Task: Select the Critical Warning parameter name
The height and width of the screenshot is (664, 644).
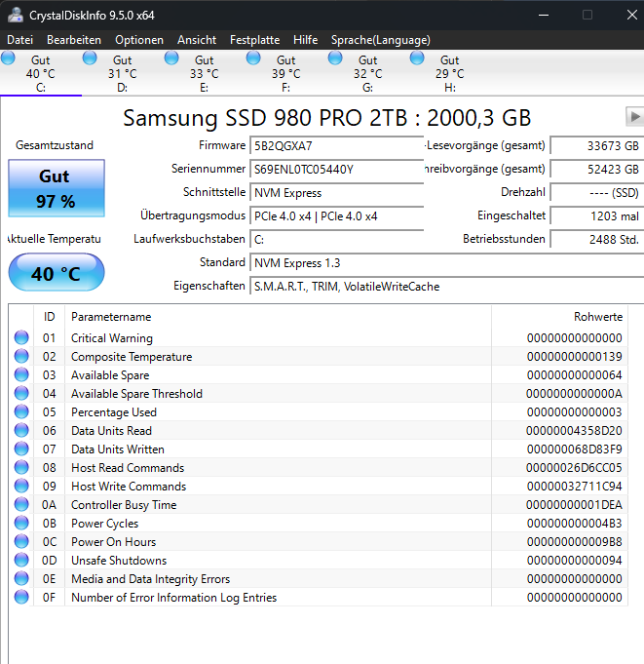Action: click(112, 338)
